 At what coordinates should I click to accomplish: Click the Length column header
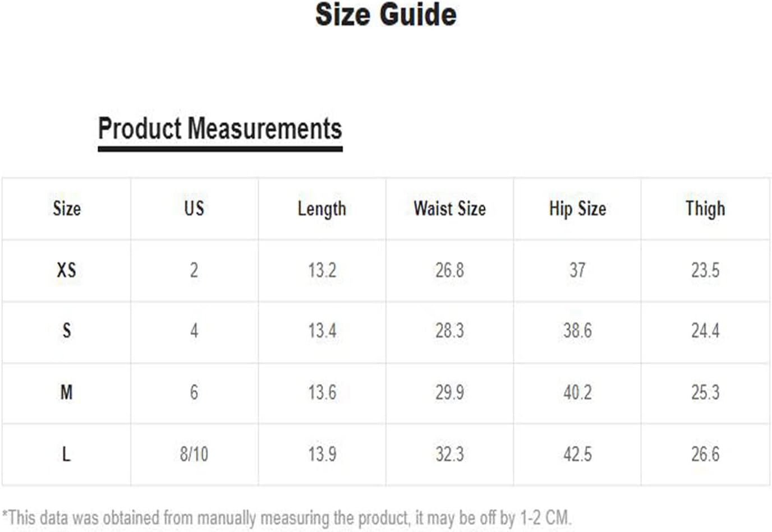(x=321, y=209)
